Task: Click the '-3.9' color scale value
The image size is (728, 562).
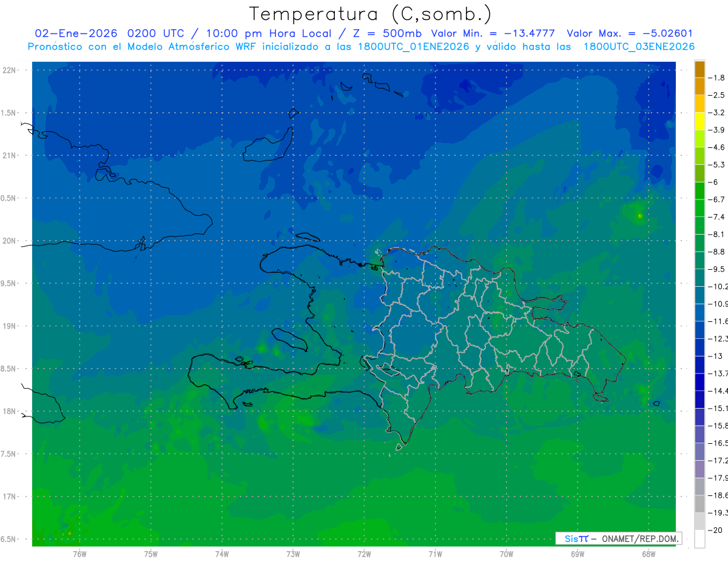Action: click(717, 130)
